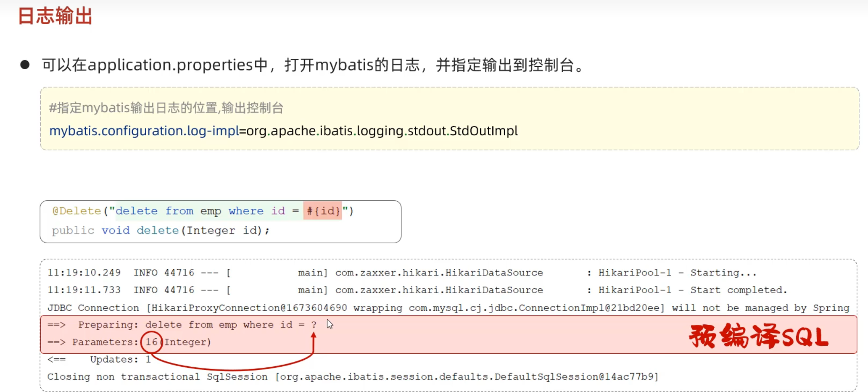Screen dimensions: 868x392
Task: Click the 'Closing non transactional SqlSession' line
Action: [x=353, y=377]
